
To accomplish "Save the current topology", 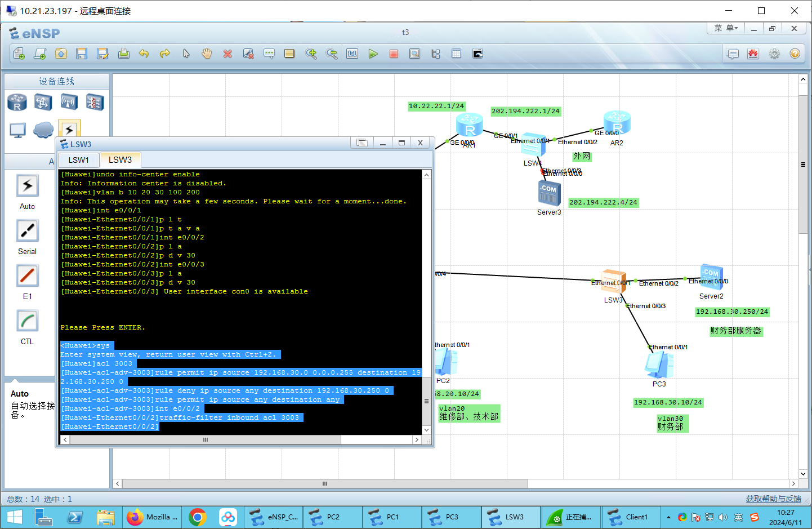I will [x=82, y=54].
